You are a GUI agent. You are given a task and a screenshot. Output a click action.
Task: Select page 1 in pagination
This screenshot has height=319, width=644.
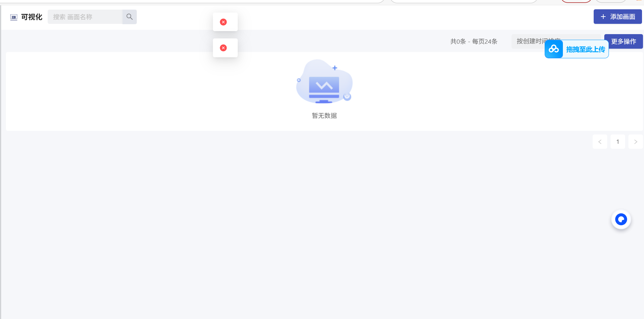click(618, 141)
